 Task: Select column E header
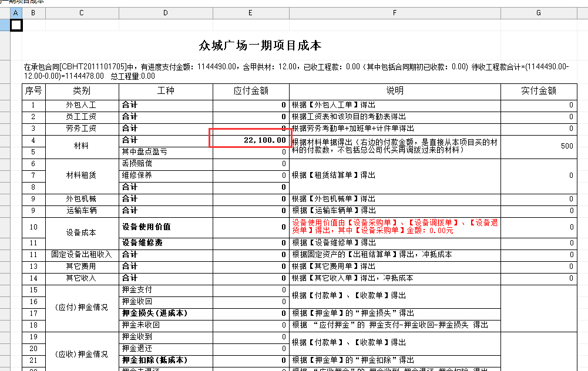click(x=251, y=12)
